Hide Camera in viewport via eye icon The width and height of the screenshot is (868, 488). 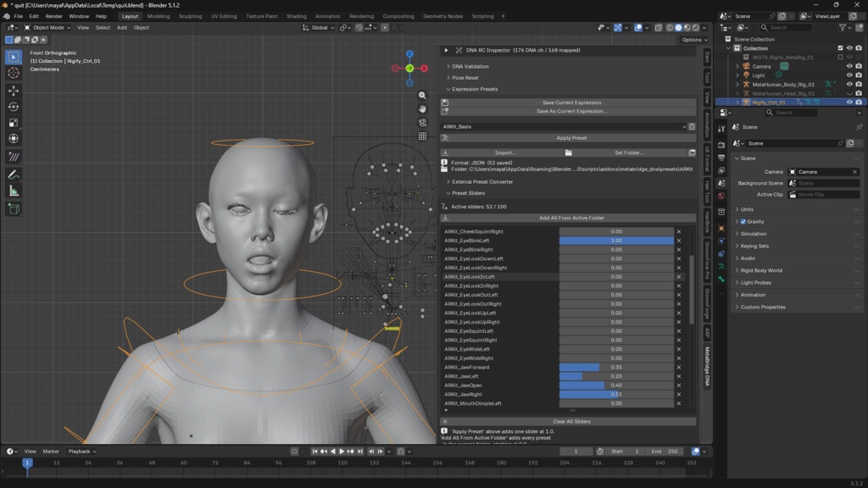click(849, 66)
